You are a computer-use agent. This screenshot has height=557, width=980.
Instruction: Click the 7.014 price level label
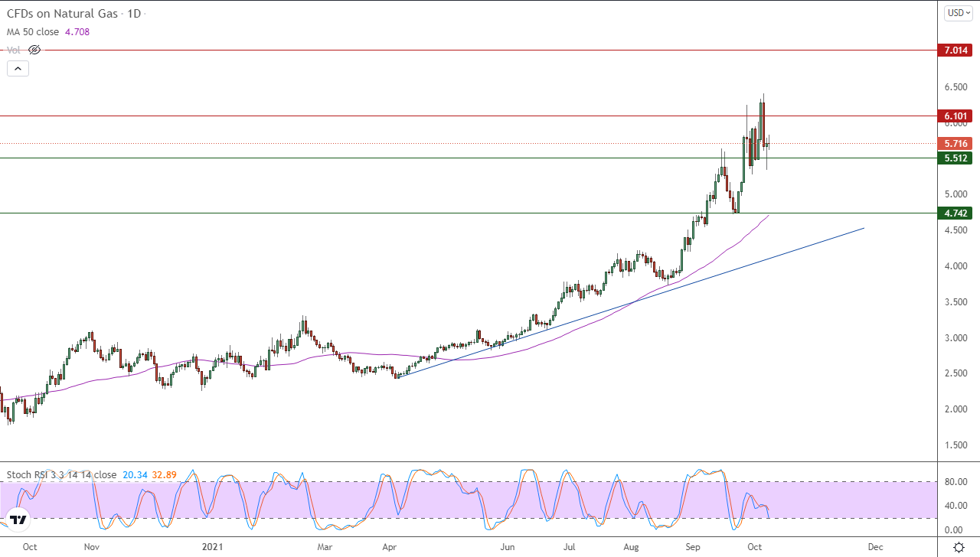[955, 50]
